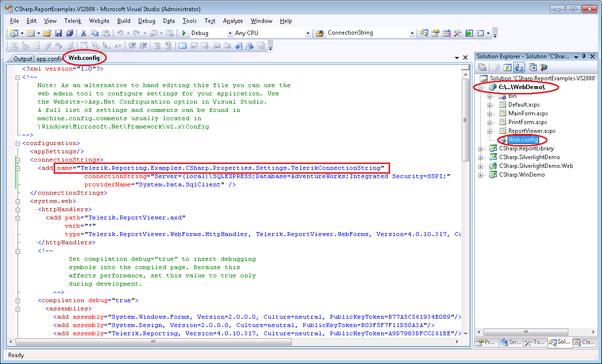Select PrintForm.aspx in Solution Explorer
The height and width of the screenshot is (364, 602).
[x=527, y=122]
